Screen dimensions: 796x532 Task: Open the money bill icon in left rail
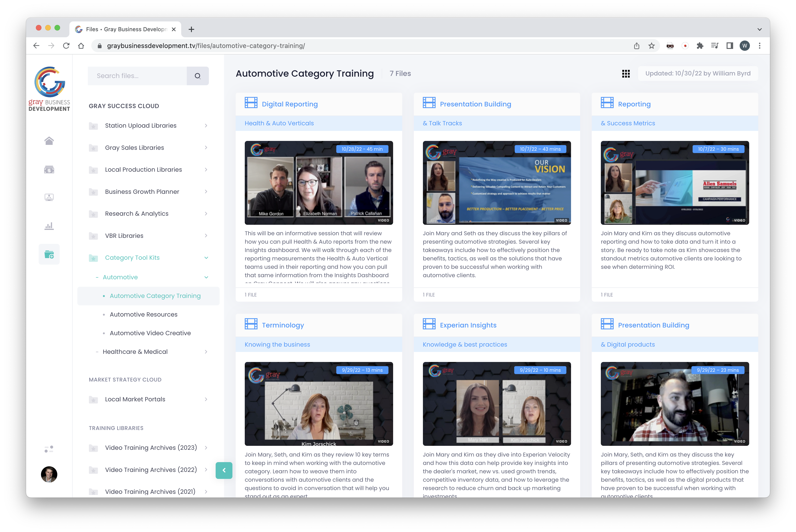pyautogui.click(x=49, y=169)
